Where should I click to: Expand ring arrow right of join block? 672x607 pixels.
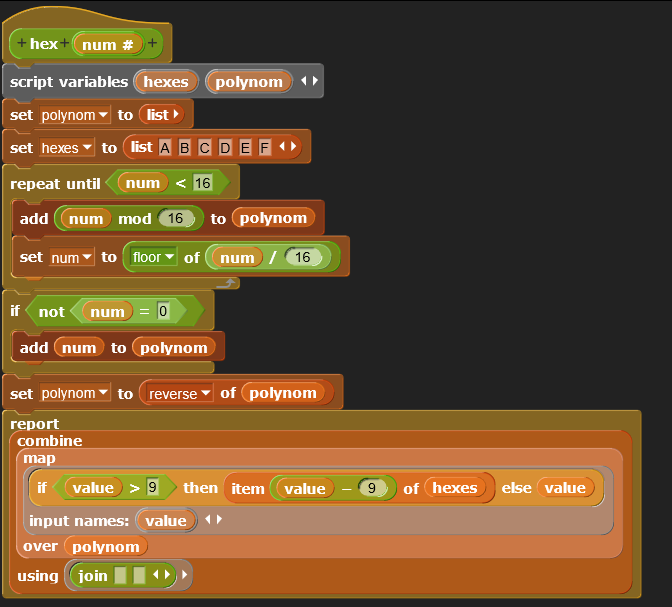pos(185,574)
